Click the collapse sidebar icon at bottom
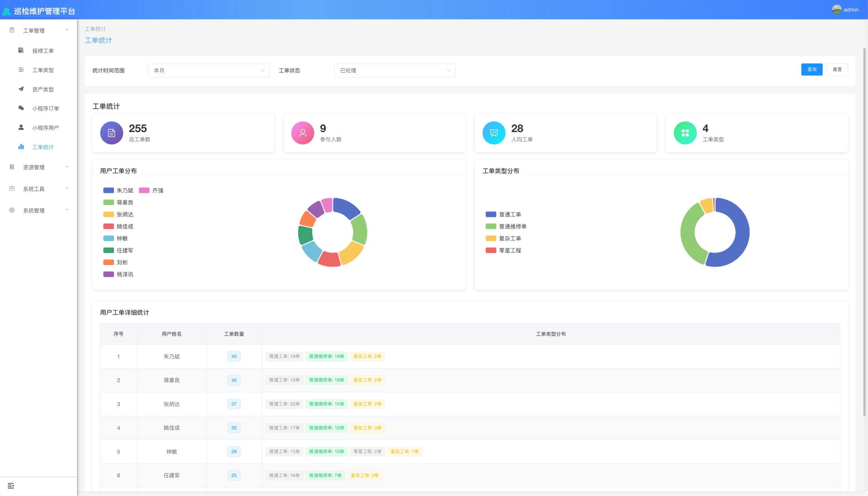 (11, 485)
